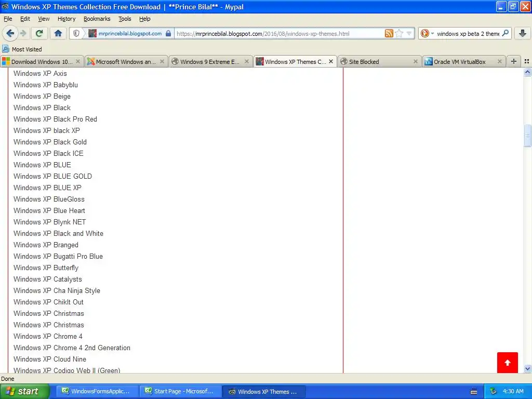Click the 4:30 AM taskbar clock
Screen dimensions: 532x399
pos(513,392)
